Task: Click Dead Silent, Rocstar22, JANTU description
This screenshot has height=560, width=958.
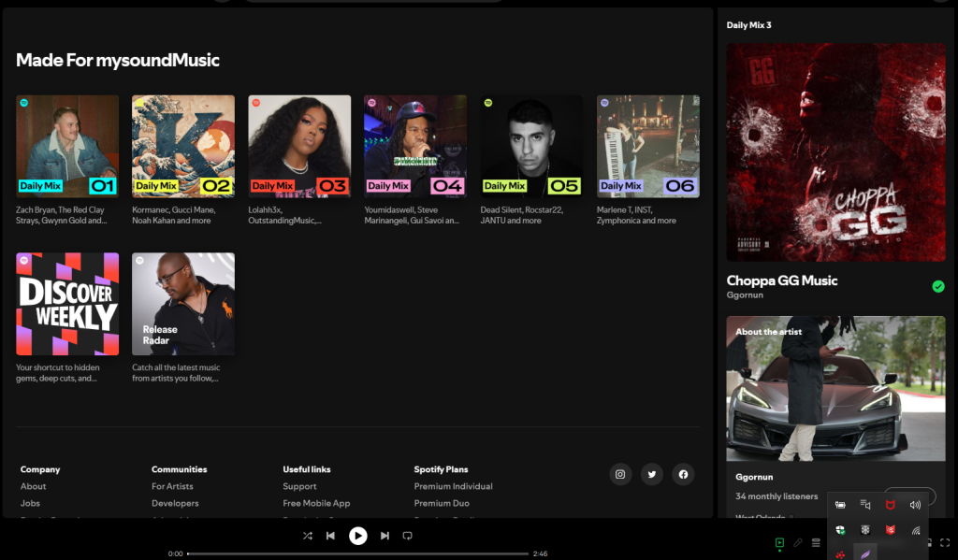Action: (522, 215)
